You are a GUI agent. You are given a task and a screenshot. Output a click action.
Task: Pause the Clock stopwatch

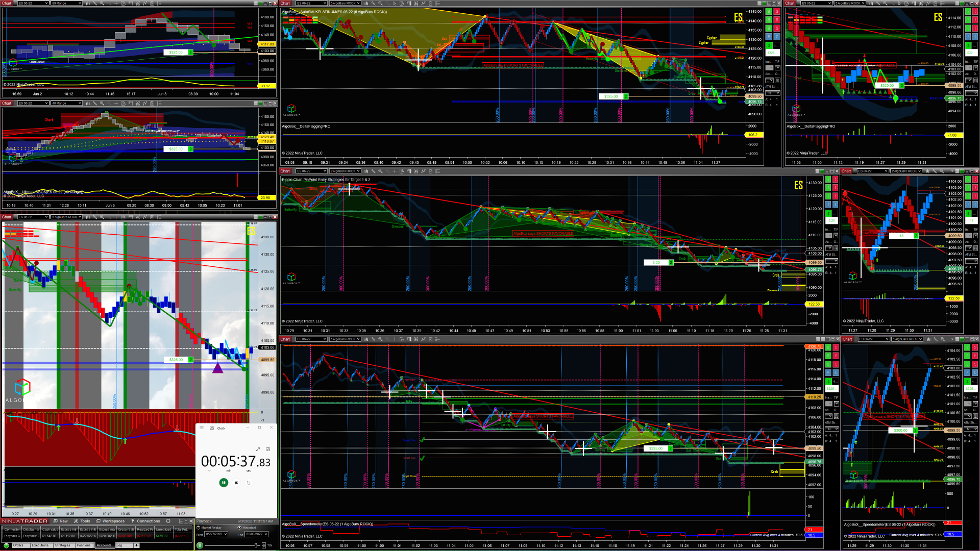(224, 483)
